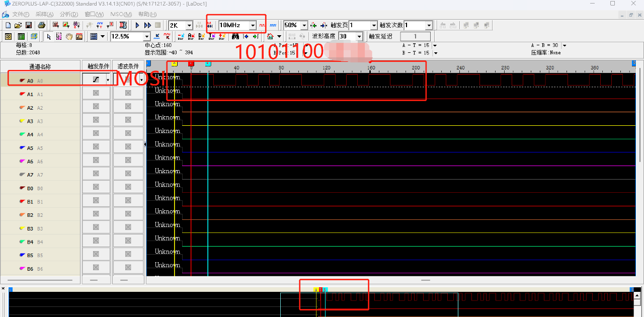Image resolution: width=644 pixels, height=317 pixels.
Task: Start a single data acquisition (play icon)
Action: [x=137, y=25]
